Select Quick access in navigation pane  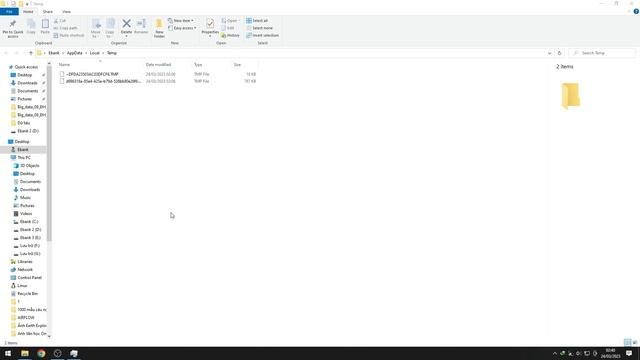[x=26, y=67]
